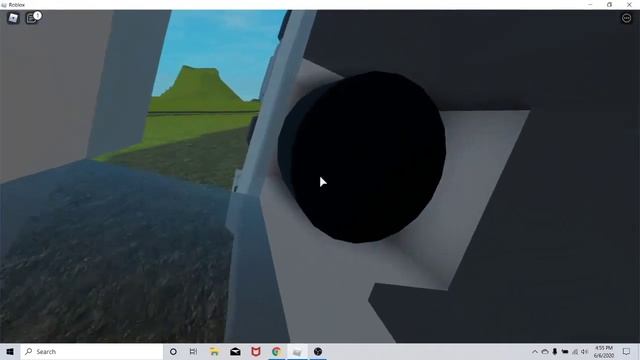Image resolution: width=640 pixels, height=360 pixels.
Task: Select the dark round app taskbar icon
Action: (x=318, y=351)
